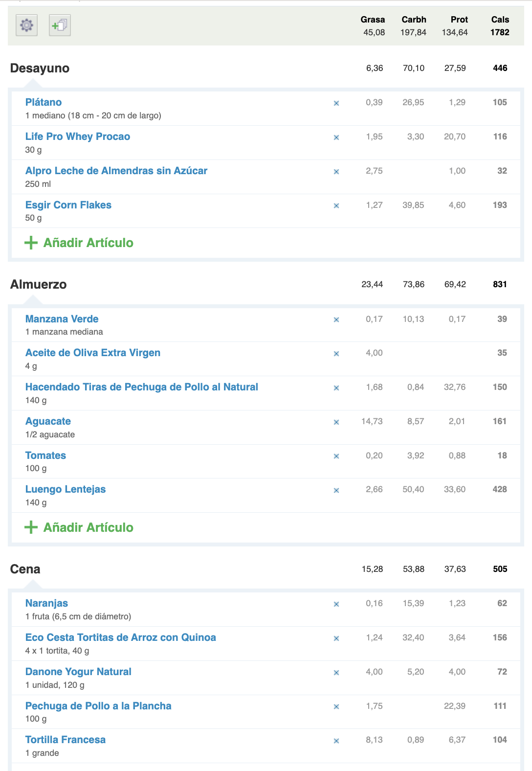The height and width of the screenshot is (771, 532).
Task: Open the Alpro Leche de Almendras link
Action: [x=116, y=171]
